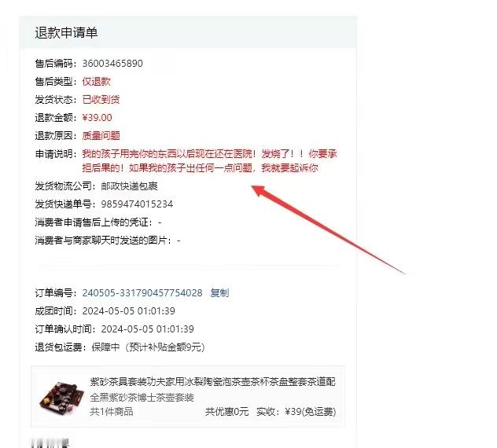Image resolution: width=497 pixels, height=448 pixels.
Task: Click the red arrow annotation tip
Action: point(254,188)
